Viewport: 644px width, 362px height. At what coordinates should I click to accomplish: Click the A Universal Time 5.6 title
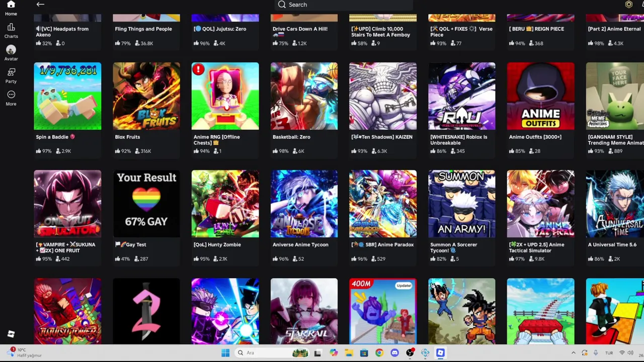612,244
